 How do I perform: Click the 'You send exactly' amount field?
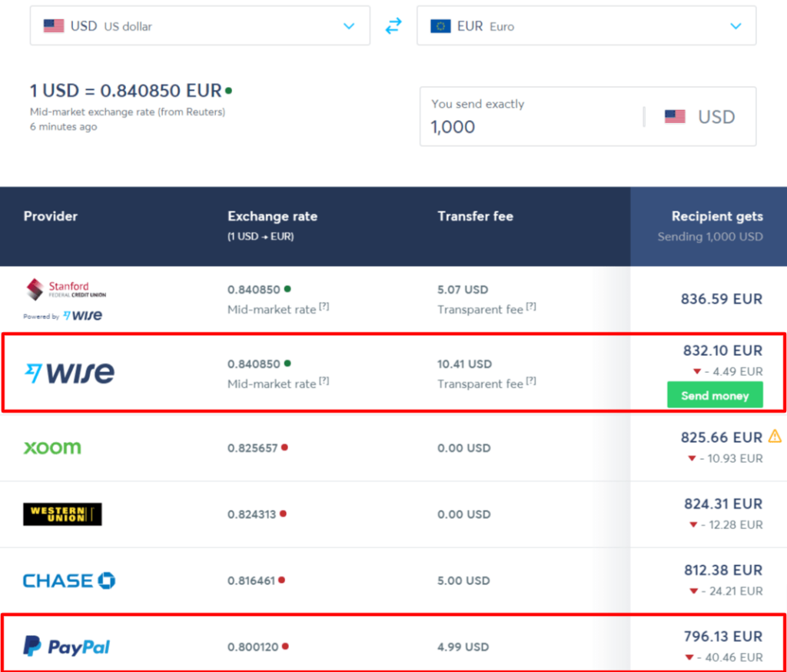tap(532, 117)
